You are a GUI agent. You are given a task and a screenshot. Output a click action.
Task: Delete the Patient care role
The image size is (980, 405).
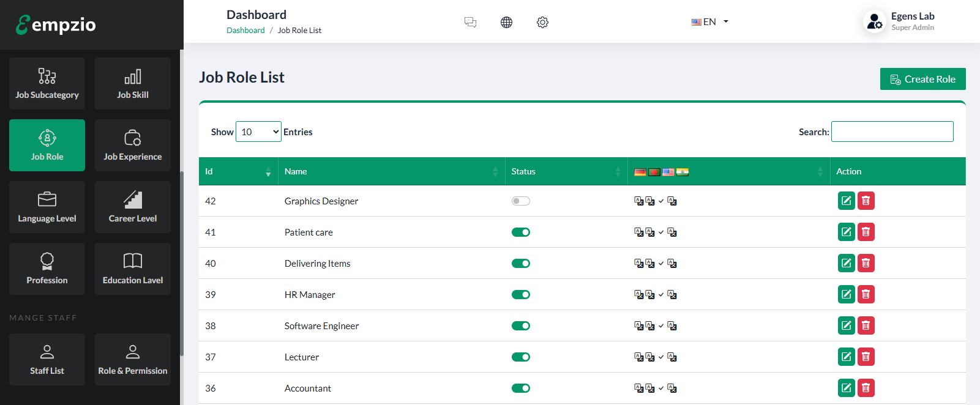866,232
